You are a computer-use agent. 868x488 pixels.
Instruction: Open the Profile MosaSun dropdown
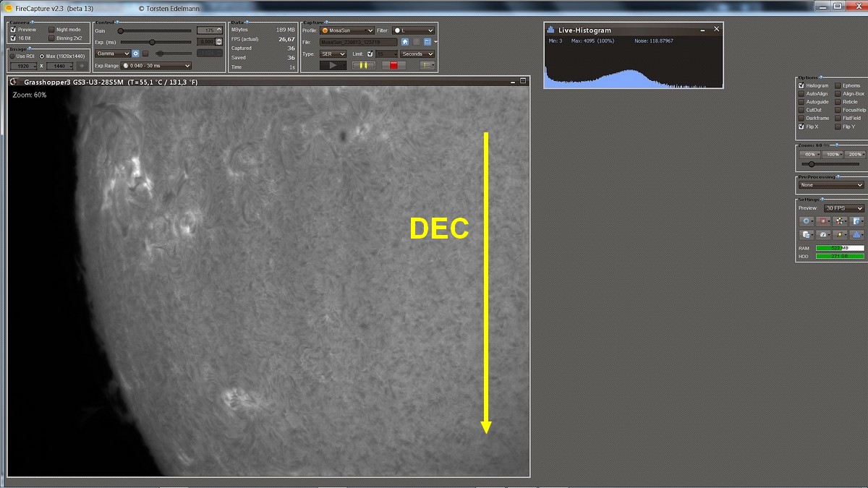347,30
